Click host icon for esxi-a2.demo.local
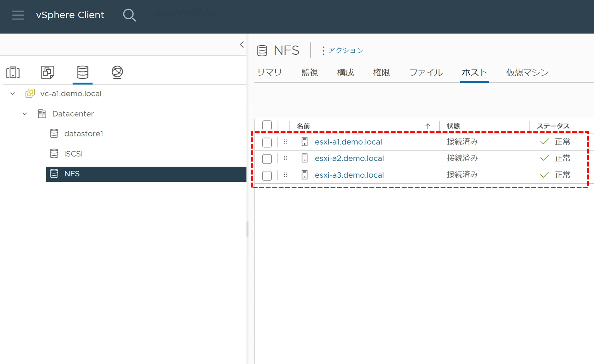The height and width of the screenshot is (364, 594). (x=304, y=158)
